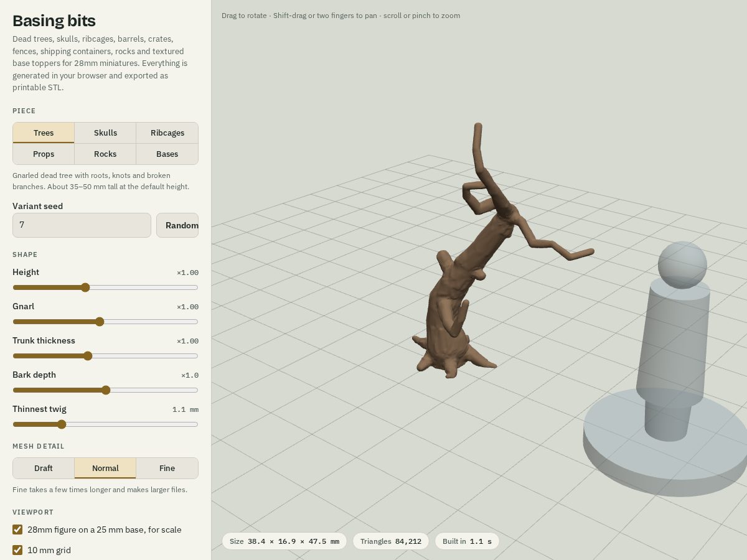Toggle 28mm figure scale reference checkbox

coord(17,530)
